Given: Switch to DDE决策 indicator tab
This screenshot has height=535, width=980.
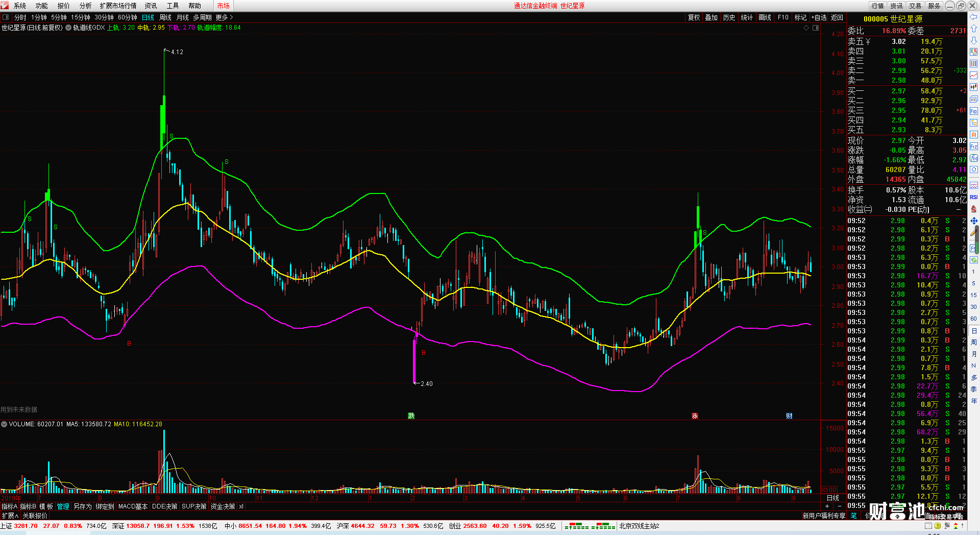Looking at the screenshot, I should [x=164, y=506].
